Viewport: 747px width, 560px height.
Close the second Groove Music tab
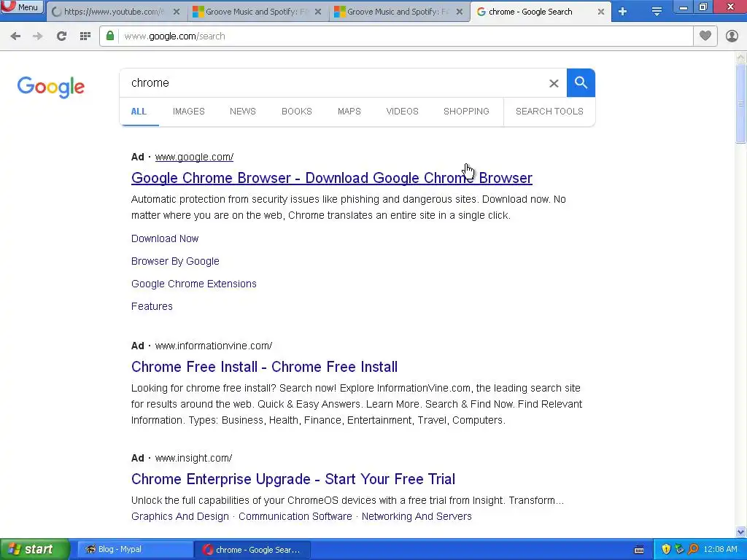[x=460, y=12]
